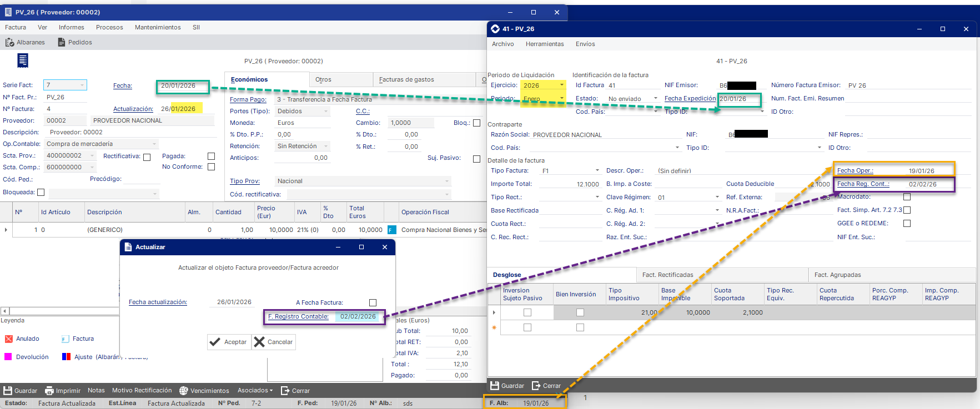
Task: Toggle the Bloq. checkbox next to Cambio
Action: coord(476,123)
